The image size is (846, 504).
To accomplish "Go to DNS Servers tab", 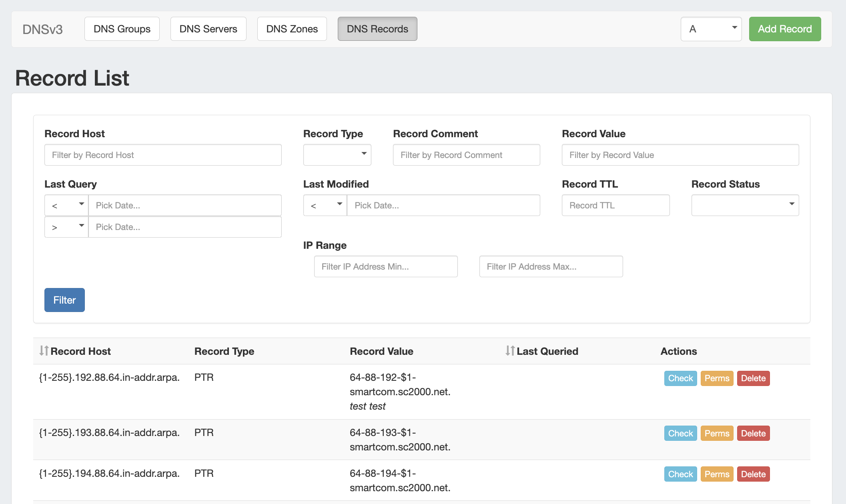I will pyautogui.click(x=208, y=29).
